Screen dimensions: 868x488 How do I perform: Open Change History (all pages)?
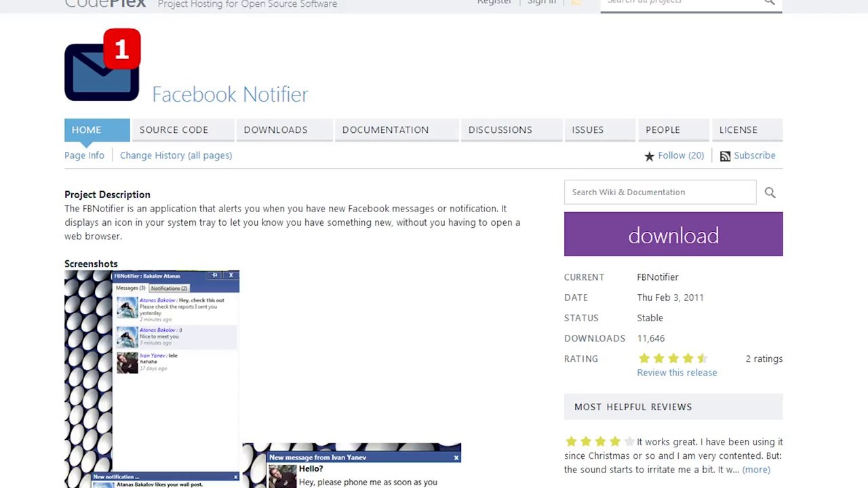[176, 155]
